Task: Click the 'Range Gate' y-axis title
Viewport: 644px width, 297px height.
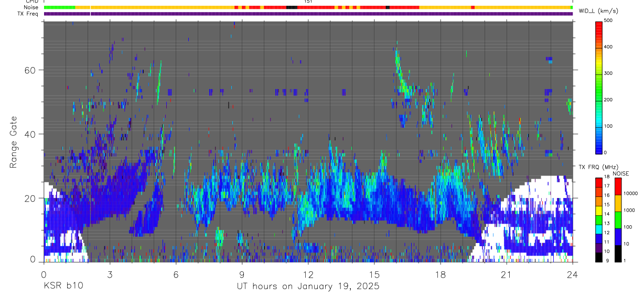Action: (14, 142)
